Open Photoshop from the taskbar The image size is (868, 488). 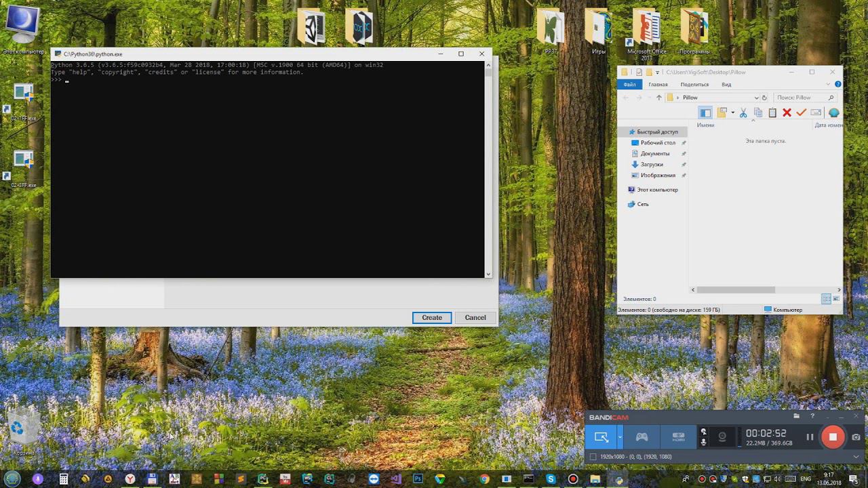[418, 479]
